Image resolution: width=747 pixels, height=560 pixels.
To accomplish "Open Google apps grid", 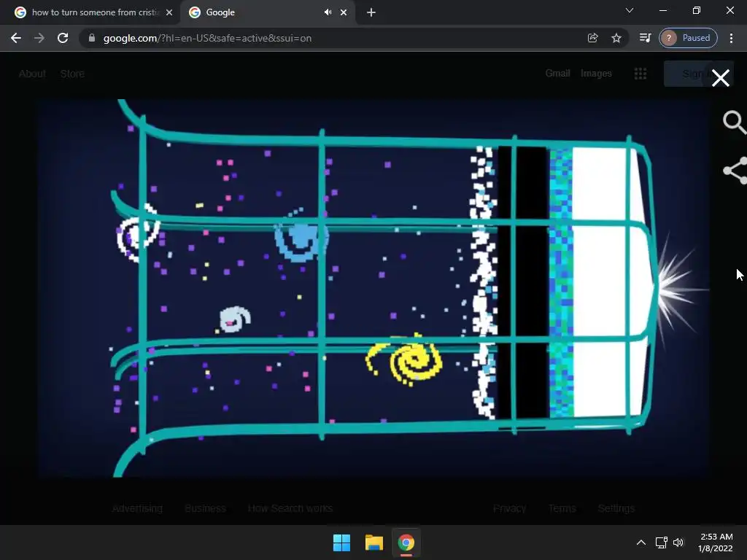I will [640, 74].
